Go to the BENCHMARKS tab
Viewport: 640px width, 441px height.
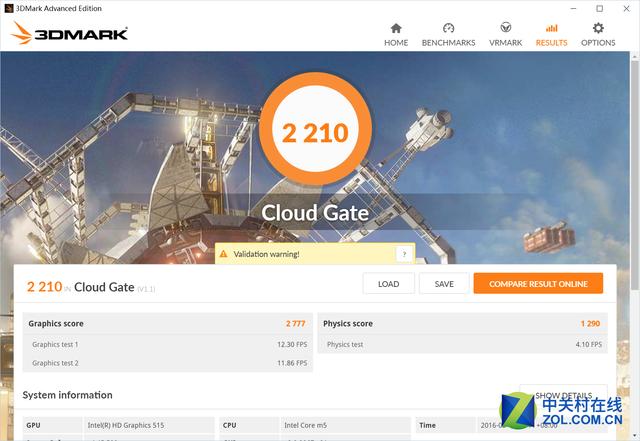[x=448, y=35]
